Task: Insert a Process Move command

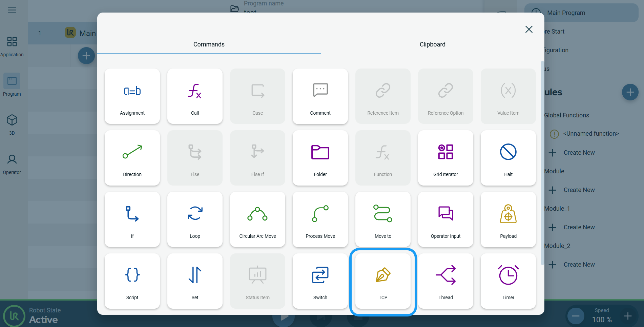Action: [x=320, y=219]
